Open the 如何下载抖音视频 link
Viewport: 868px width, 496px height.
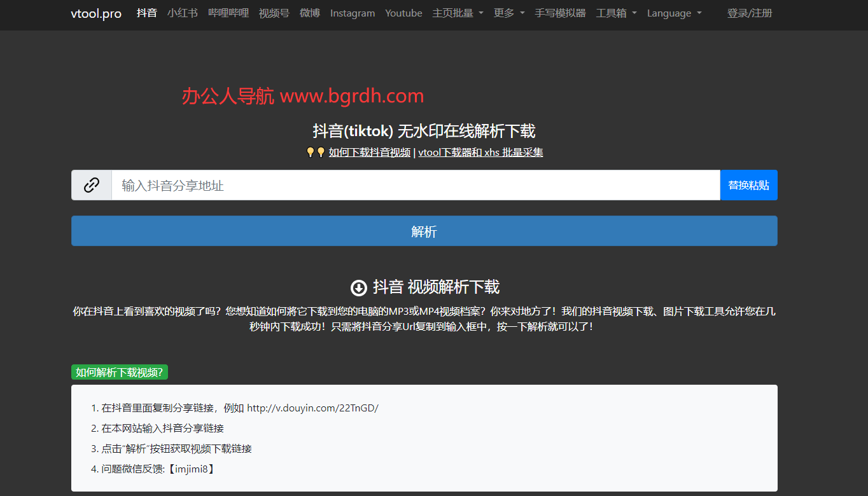click(x=369, y=152)
